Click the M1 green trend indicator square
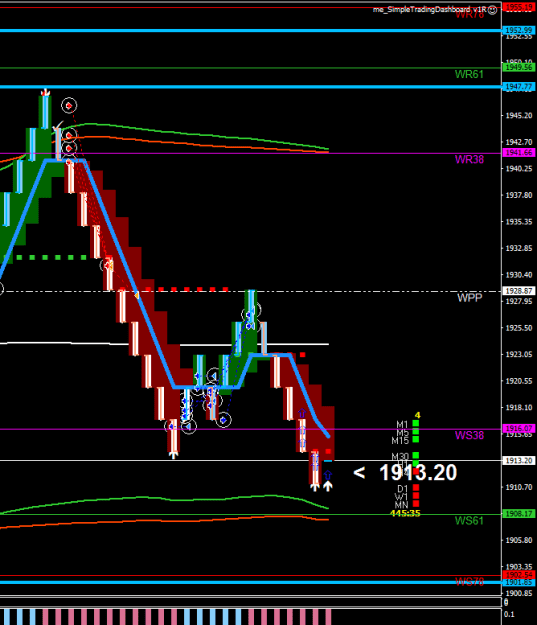The width and height of the screenshot is (537, 625). coord(416,423)
